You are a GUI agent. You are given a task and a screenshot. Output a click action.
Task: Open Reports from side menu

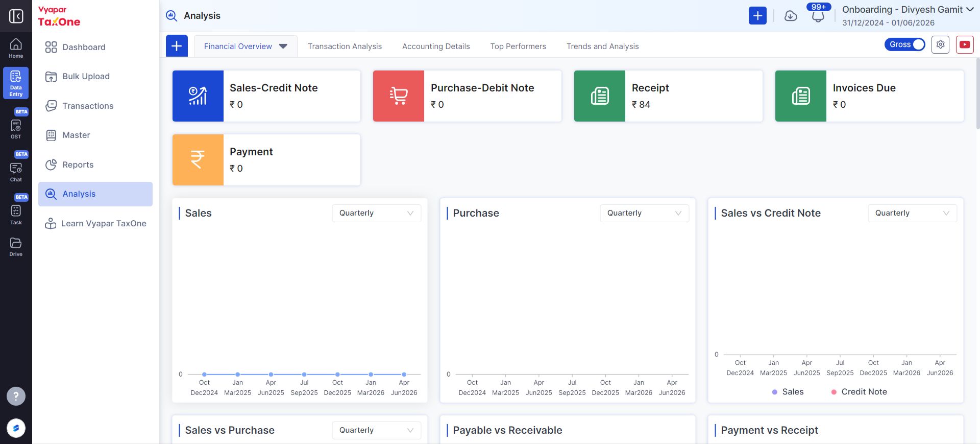click(x=95, y=165)
